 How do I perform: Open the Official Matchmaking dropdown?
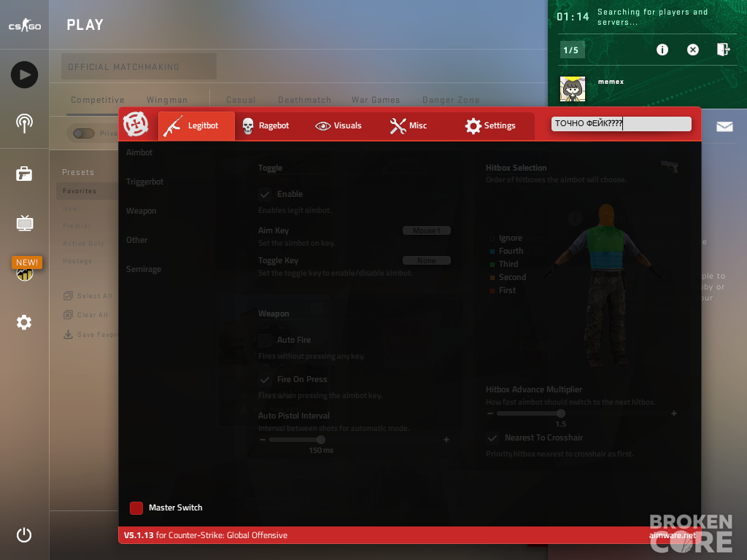(x=139, y=66)
